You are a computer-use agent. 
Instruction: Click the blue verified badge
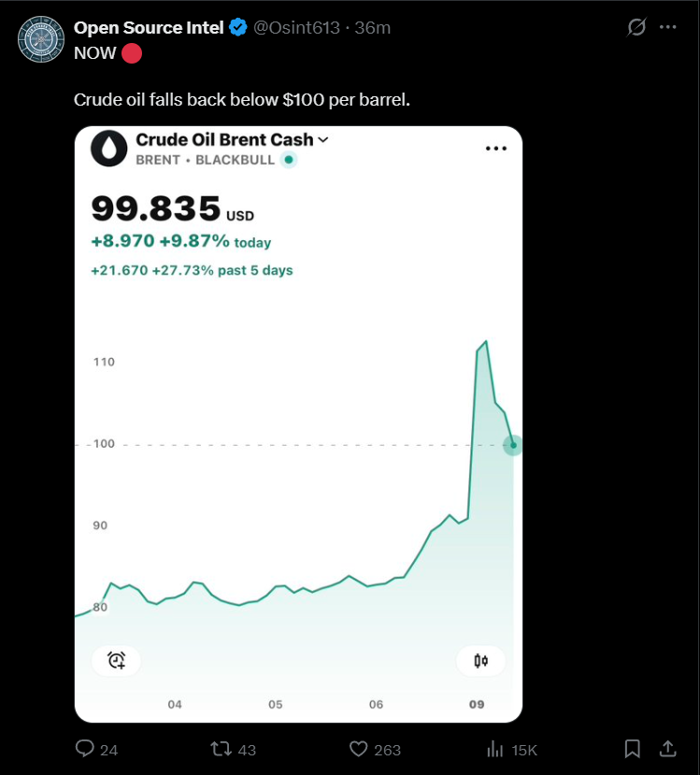(238, 27)
